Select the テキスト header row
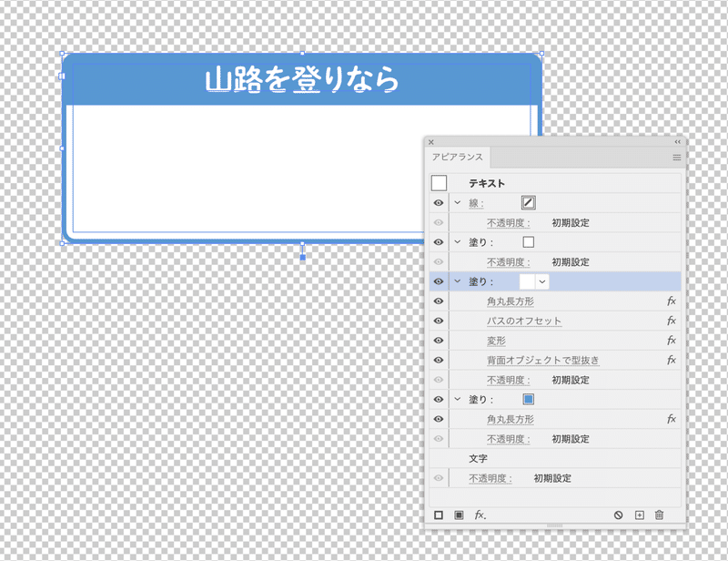 [555, 183]
